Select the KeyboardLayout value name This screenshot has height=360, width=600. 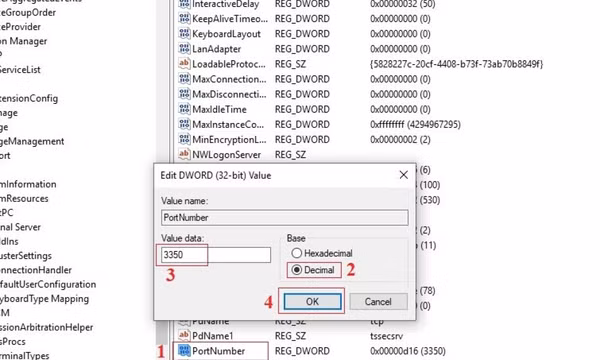pos(227,34)
